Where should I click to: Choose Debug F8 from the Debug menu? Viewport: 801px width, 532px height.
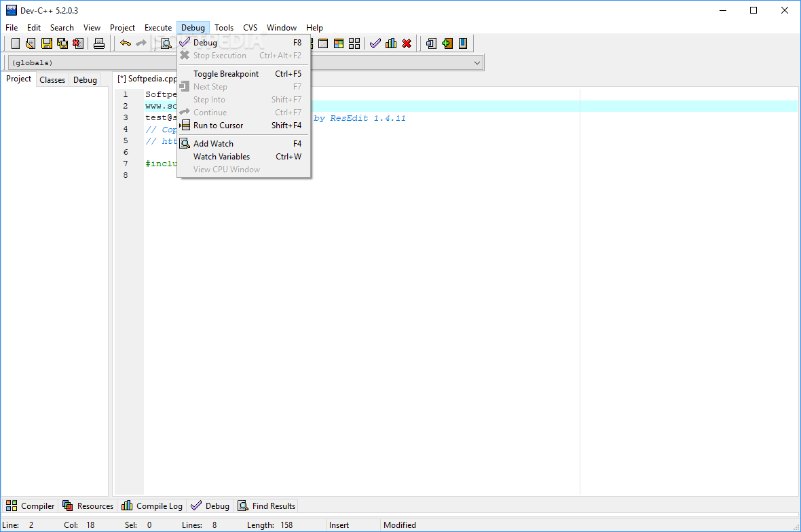tap(244, 43)
